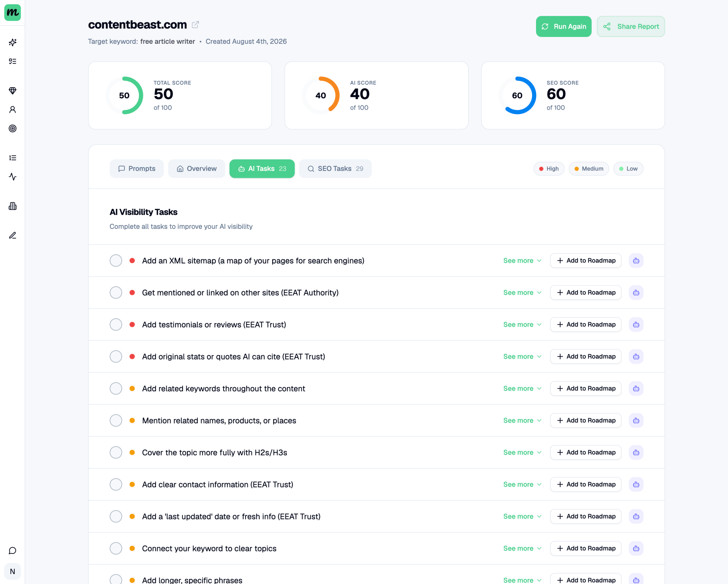The height and width of the screenshot is (584, 728).
Task: Check off the EEAT Authority task
Action: point(116,292)
